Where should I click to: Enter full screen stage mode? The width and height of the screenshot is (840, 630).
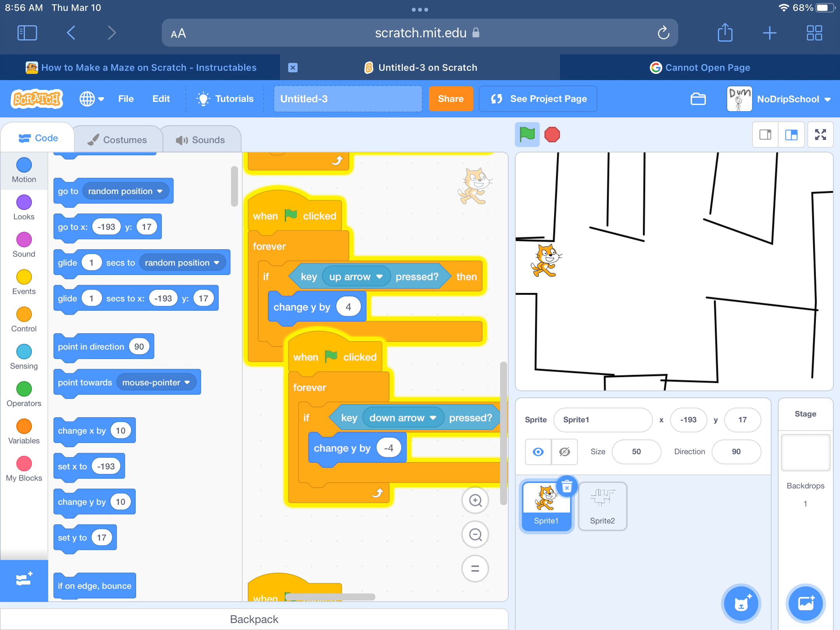(x=820, y=135)
